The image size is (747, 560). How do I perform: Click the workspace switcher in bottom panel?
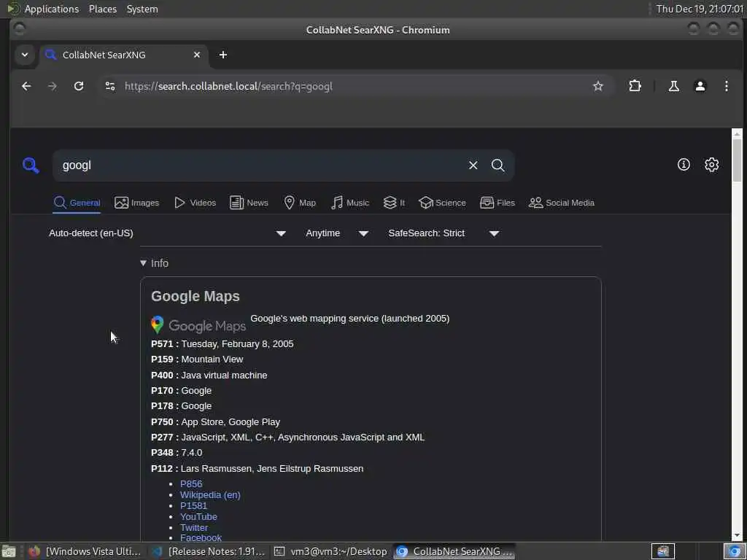pos(663,551)
